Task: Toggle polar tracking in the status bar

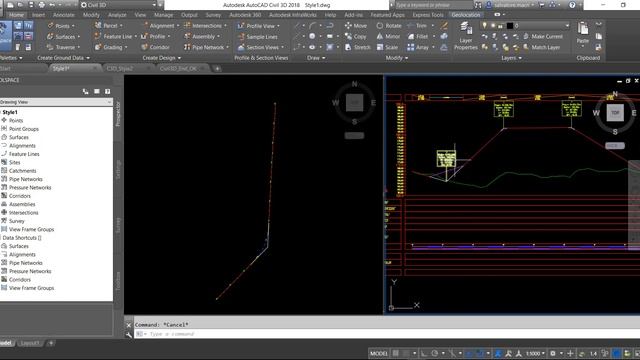Action: [x=435, y=353]
